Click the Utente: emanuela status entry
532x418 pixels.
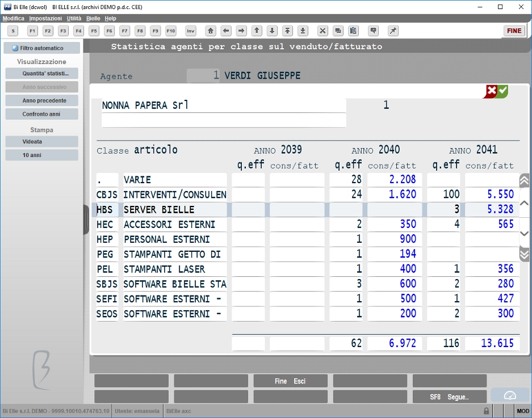[x=137, y=411]
